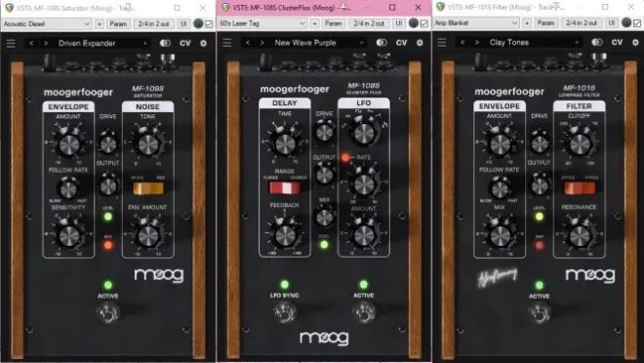This screenshot has width=644, height=363.
Task: Show CV panel in ClusterFlux plugin
Action: click(x=401, y=43)
